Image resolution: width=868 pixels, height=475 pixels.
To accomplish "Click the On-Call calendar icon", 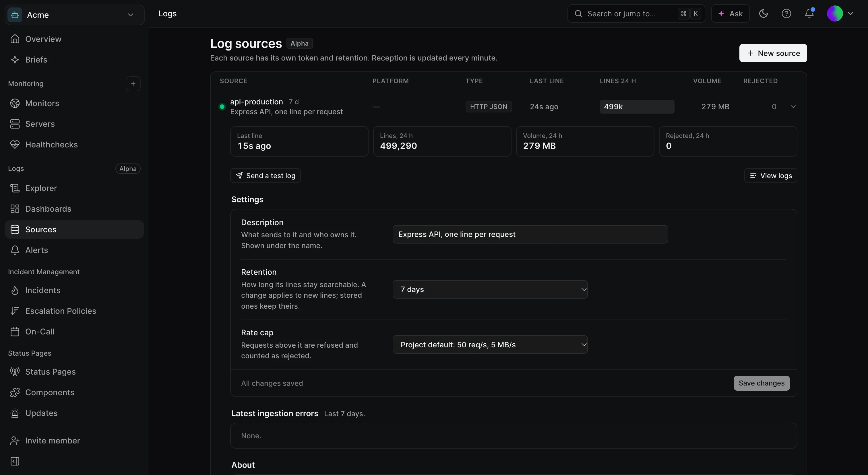I will tap(15, 332).
